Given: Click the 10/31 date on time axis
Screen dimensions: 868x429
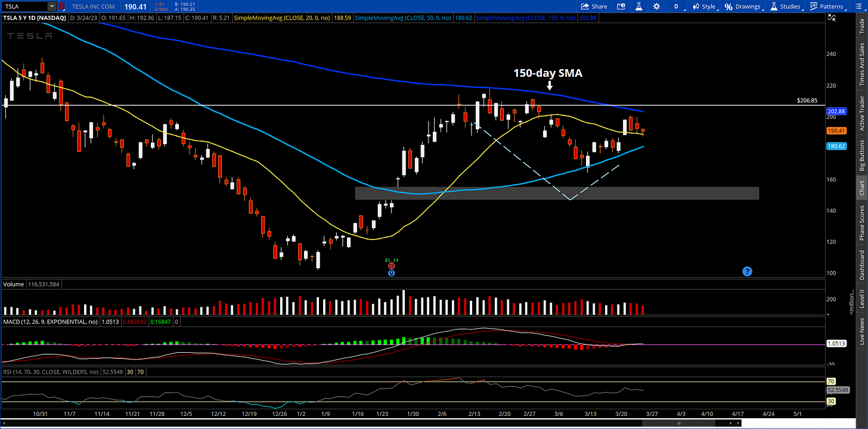Looking at the screenshot, I should click(41, 413).
